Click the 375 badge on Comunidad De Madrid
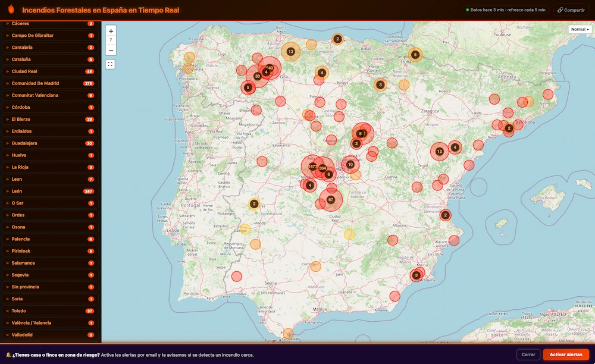 click(x=89, y=83)
